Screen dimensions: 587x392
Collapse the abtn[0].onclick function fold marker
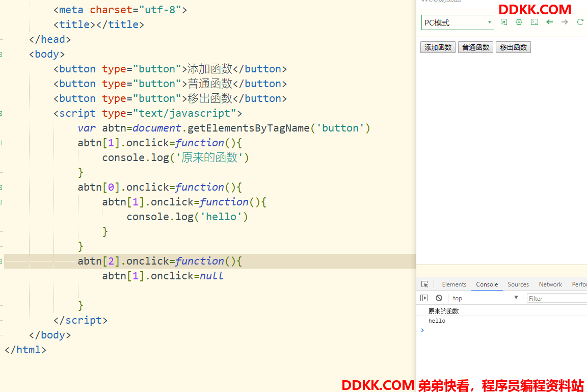1,187
